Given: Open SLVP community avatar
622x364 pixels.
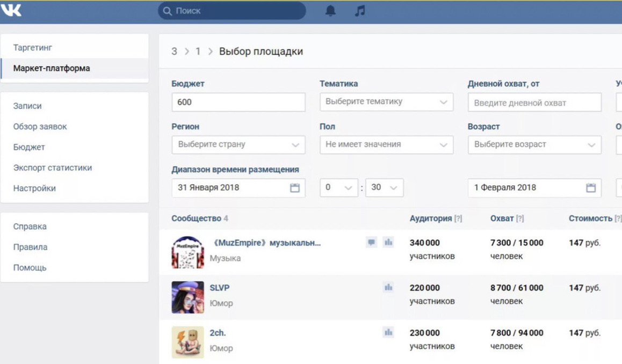Looking at the screenshot, I should tap(187, 297).
